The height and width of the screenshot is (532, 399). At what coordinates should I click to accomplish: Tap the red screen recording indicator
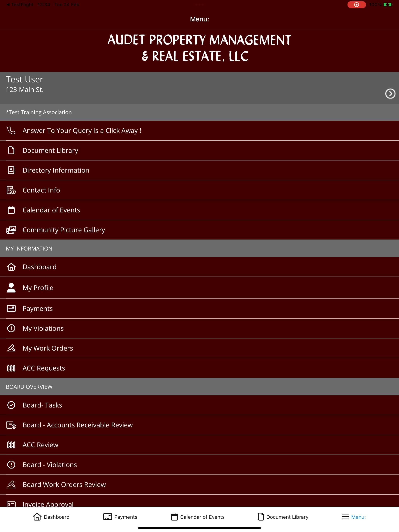(356, 4)
